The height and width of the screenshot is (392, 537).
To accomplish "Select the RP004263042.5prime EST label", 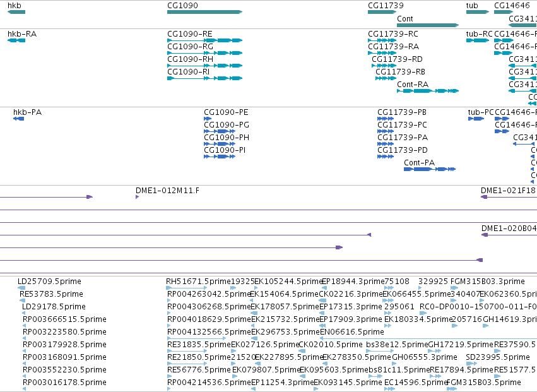I will click(x=209, y=294).
